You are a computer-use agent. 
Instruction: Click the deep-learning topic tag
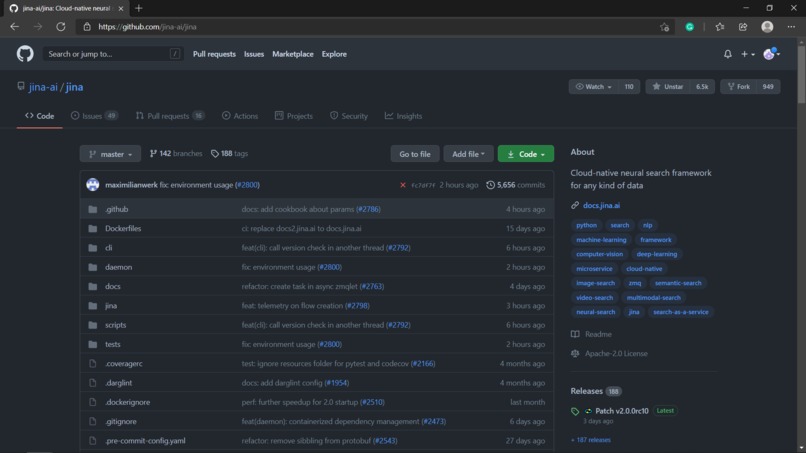coord(656,254)
